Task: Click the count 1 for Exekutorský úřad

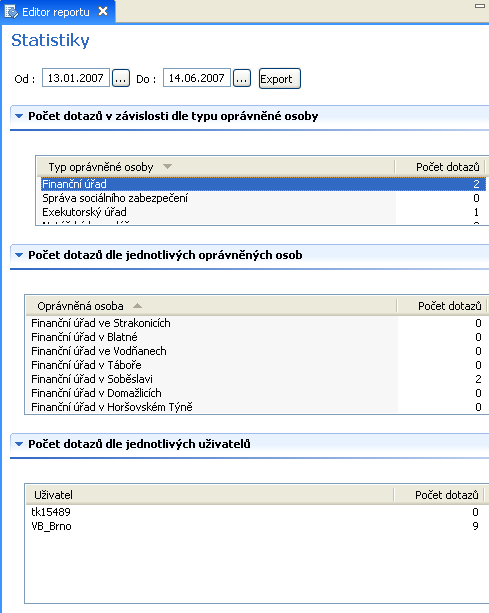Action: [476, 212]
